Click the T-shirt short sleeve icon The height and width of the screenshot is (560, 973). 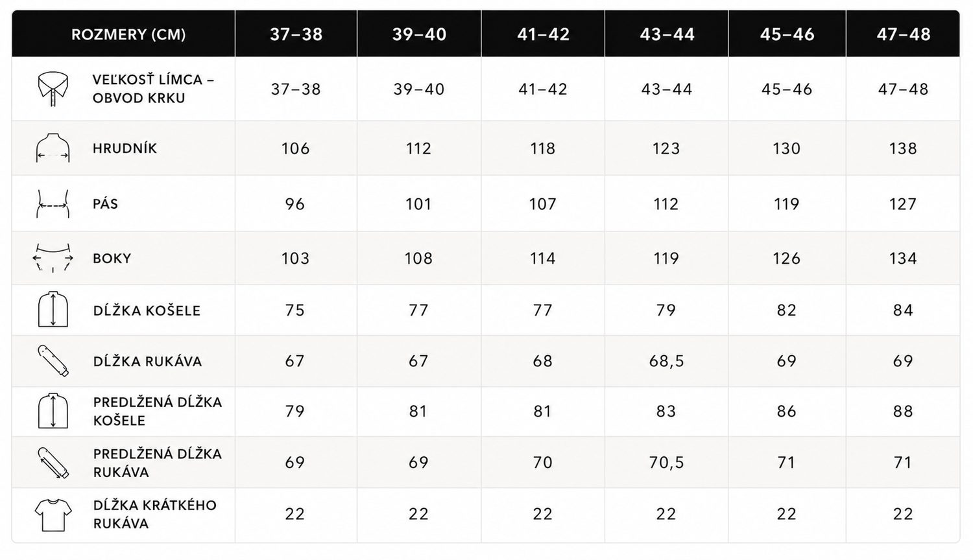point(53,515)
